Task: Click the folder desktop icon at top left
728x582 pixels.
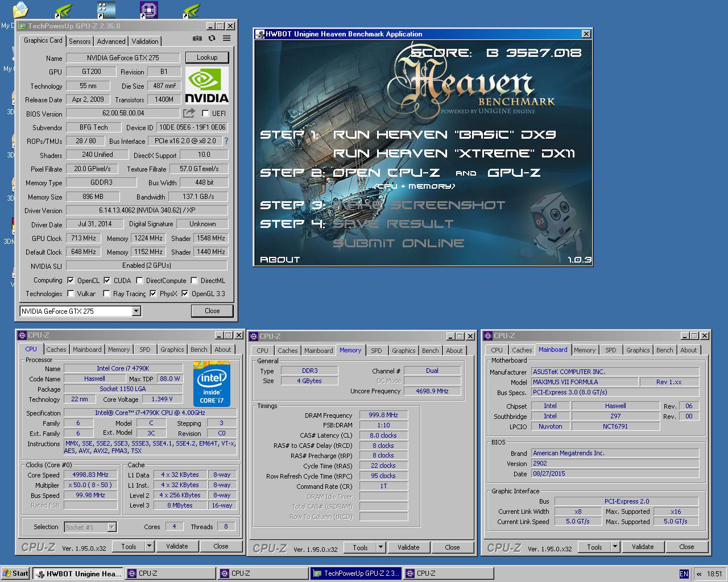Action: coord(20,10)
